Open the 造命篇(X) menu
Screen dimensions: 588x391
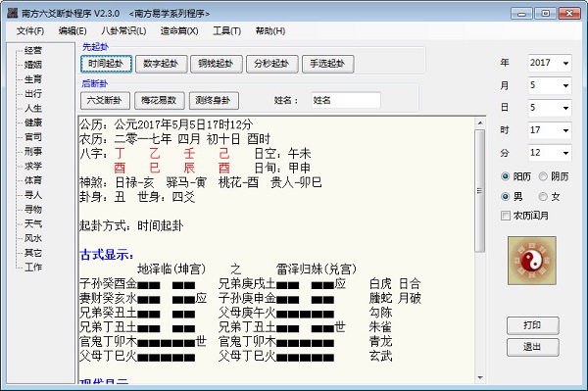[x=179, y=30]
